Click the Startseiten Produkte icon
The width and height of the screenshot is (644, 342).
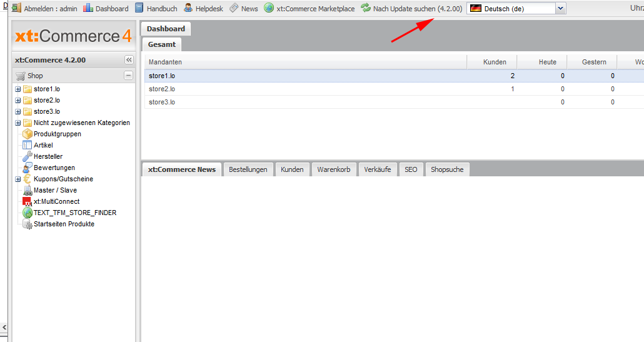pyautogui.click(x=28, y=224)
